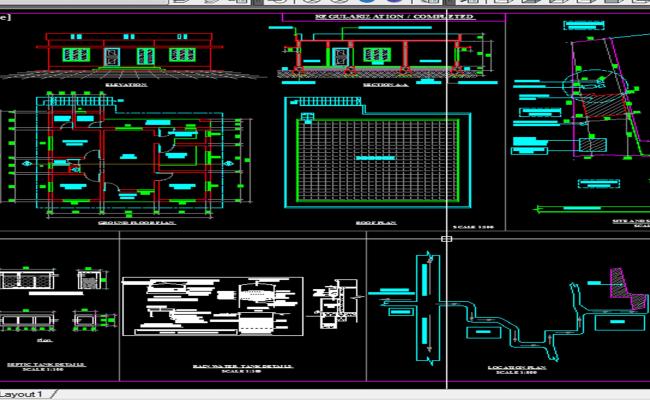Click the GROUND FLOOR PLAN title label
Viewport: 650px width, 400px height.
[x=136, y=223]
